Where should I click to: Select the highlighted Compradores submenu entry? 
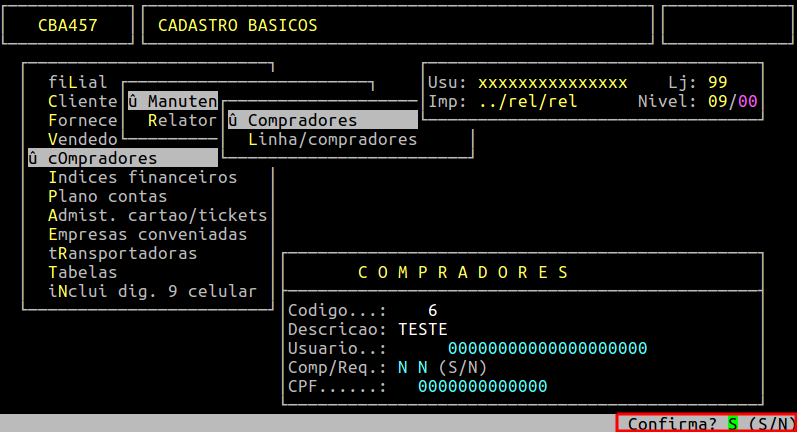click(x=323, y=120)
